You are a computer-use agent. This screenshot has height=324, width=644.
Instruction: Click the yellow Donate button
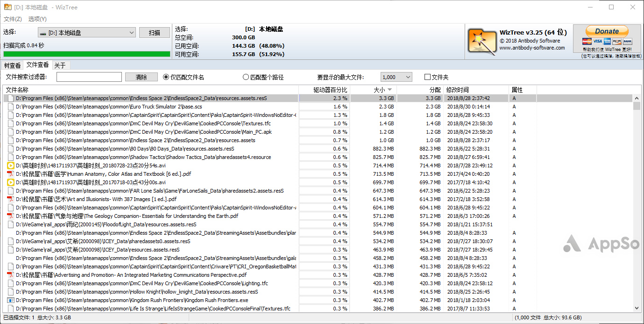pyautogui.click(x=607, y=31)
